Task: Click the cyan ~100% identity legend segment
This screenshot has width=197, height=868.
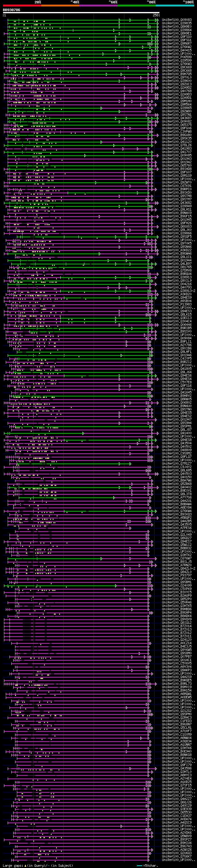Action: [x=175, y=6]
